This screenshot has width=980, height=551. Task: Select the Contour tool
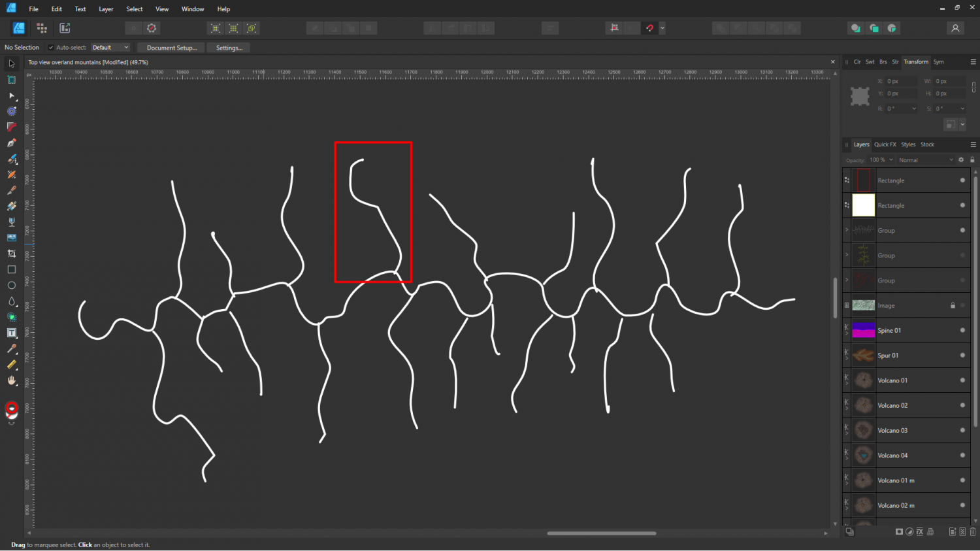click(x=12, y=111)
